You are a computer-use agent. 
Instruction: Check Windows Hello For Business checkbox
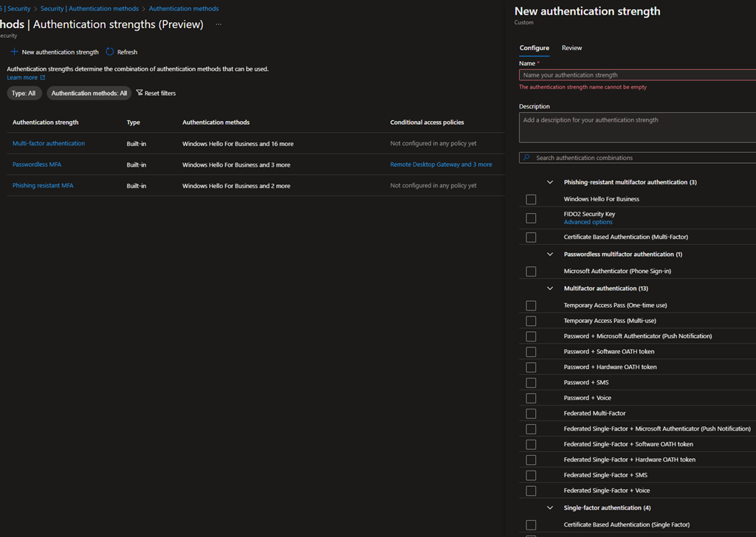(x=531, y=199)
